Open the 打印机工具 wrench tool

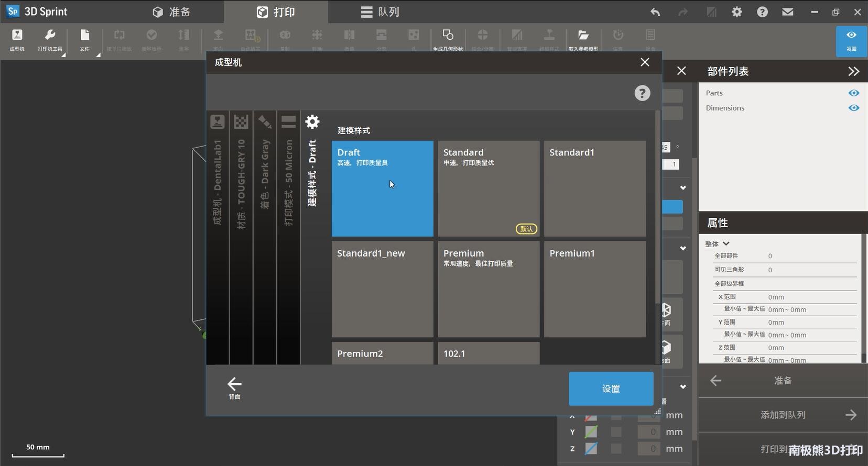pos(50,40)
